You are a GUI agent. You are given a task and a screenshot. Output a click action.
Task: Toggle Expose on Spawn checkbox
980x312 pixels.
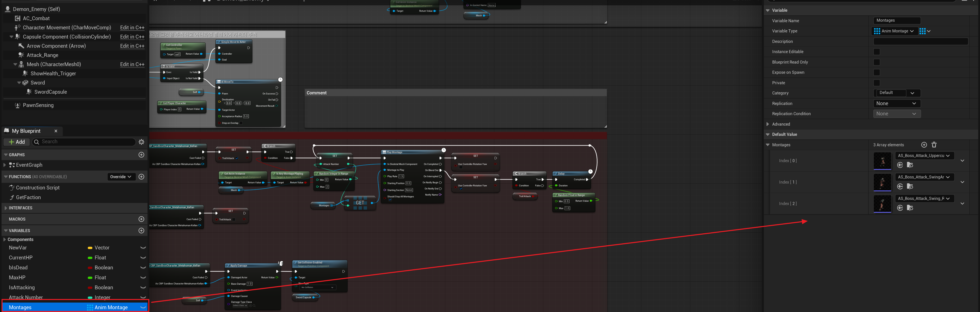877,72
